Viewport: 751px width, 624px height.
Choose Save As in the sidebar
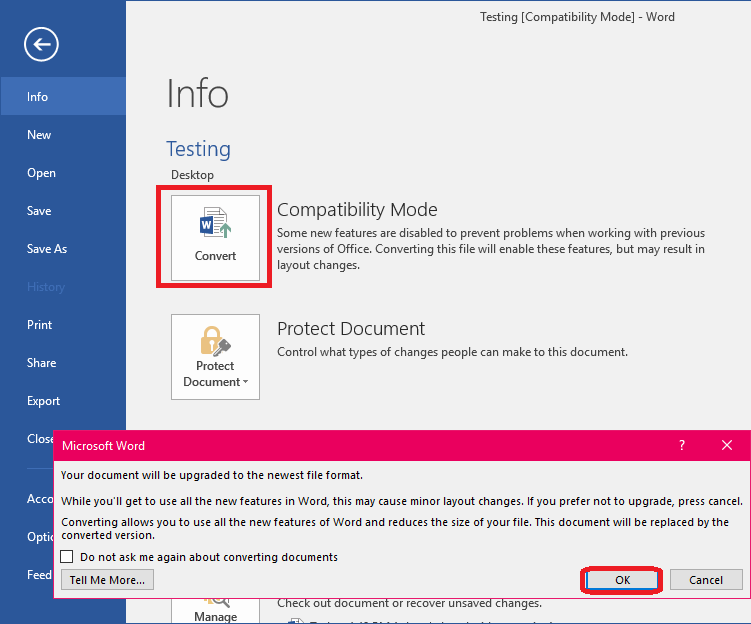[x=63, y=249]
